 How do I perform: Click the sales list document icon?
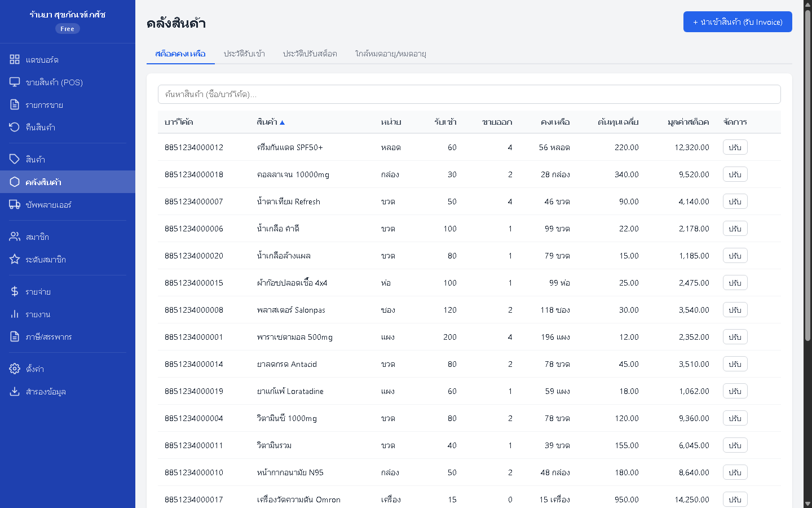pyautogui.click(x=15, y=104)
